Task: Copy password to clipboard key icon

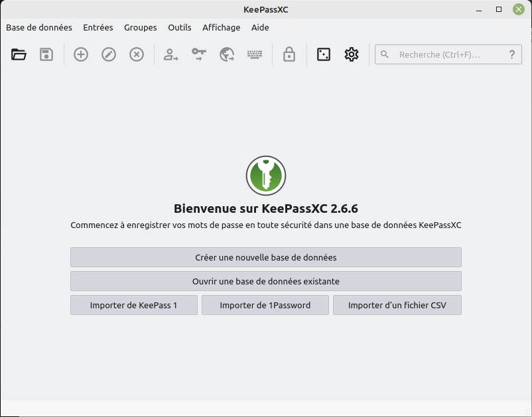Action: click(x=199, y=54)
